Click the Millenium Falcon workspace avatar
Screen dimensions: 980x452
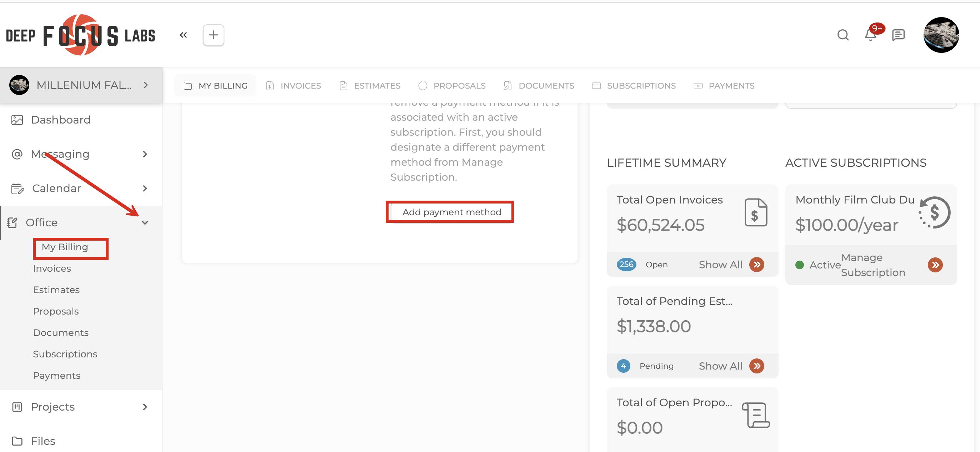pos(19,85)
